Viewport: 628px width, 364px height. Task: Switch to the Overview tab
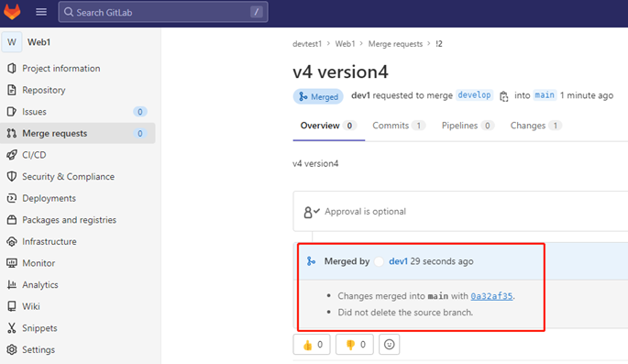click(x=328, y=126)
